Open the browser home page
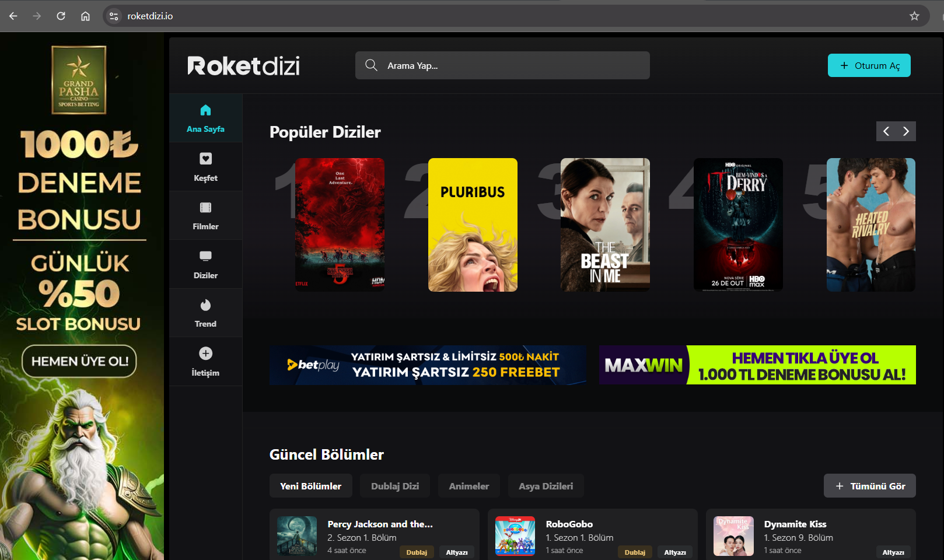Screen dimensions: 944x560 [85, 16]
